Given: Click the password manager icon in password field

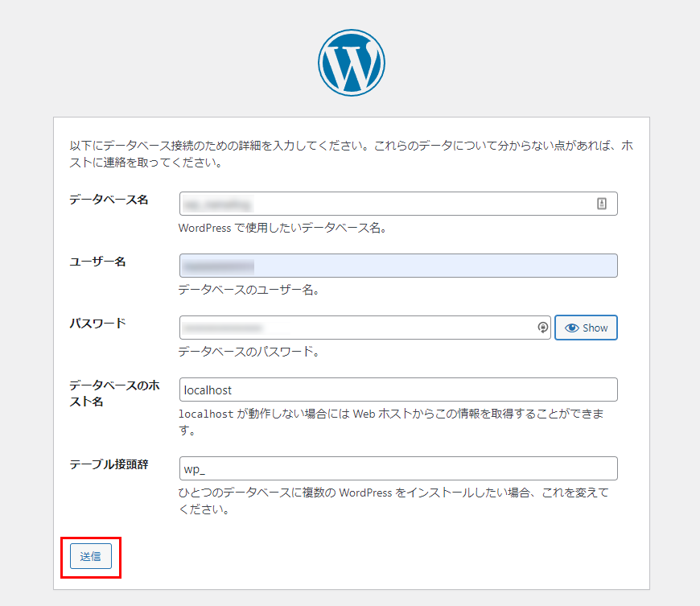Looking at the screenshot, I should 542,328.
